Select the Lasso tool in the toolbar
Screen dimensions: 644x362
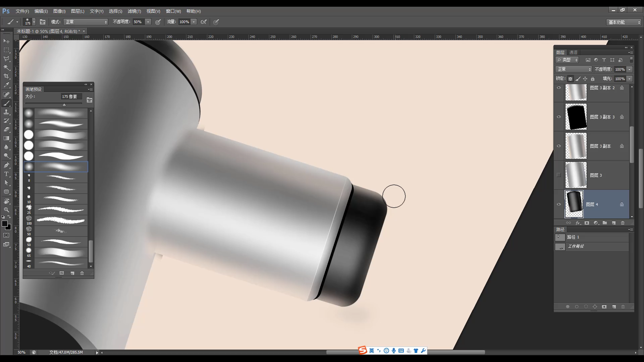(6, 59)
